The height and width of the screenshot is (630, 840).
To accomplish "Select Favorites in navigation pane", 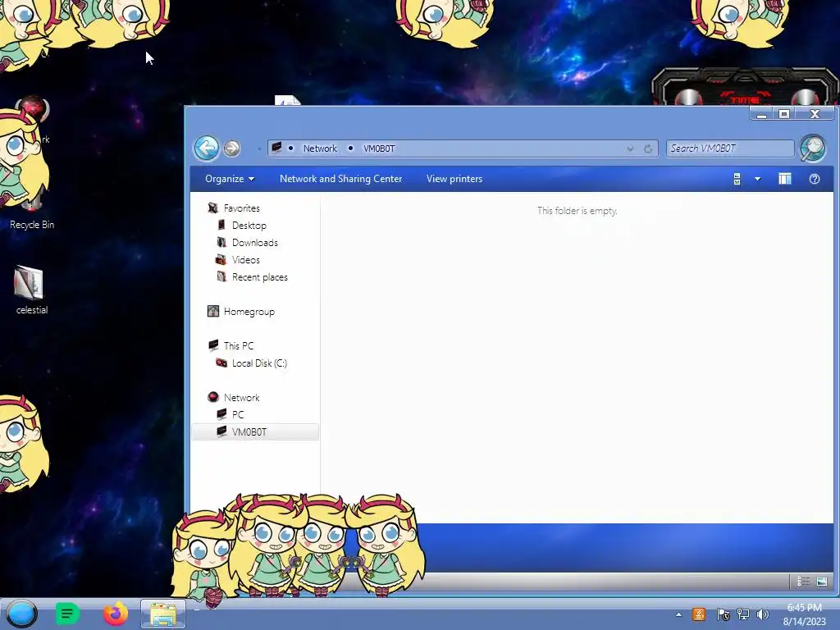I will coord(242,208).
